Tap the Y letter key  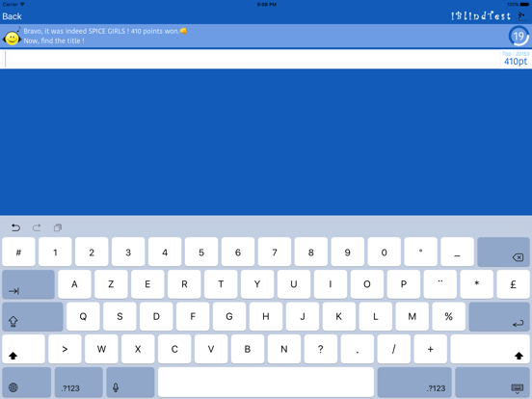(257, 284)
